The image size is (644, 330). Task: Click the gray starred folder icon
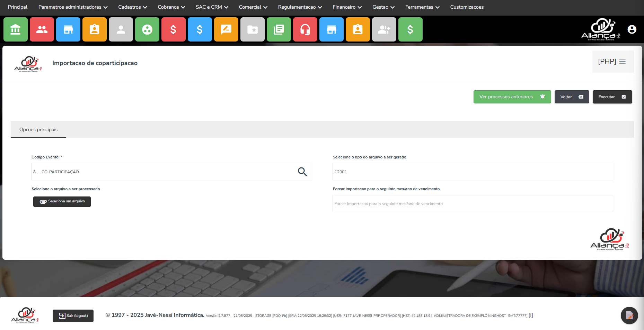click(x=253, y=30)
